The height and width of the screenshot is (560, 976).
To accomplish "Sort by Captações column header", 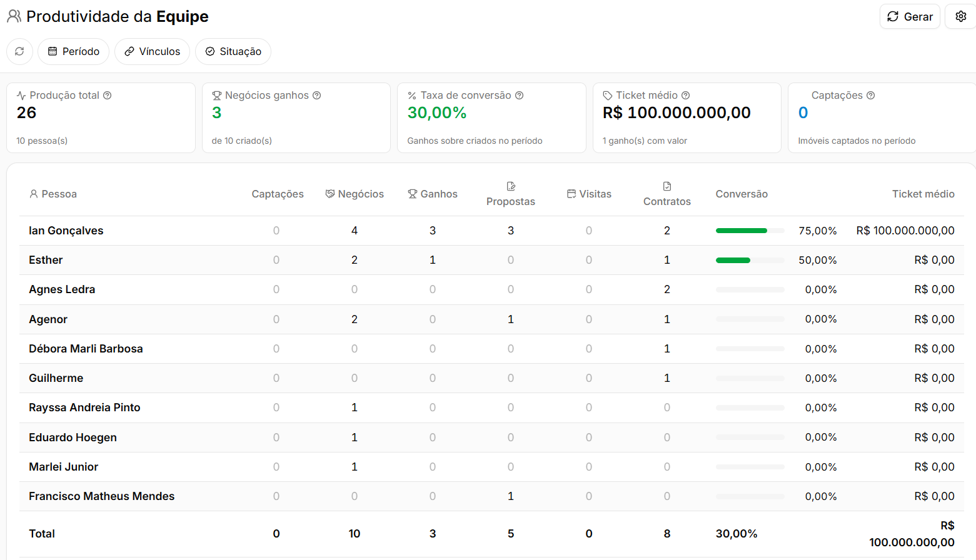I will 278,194.
